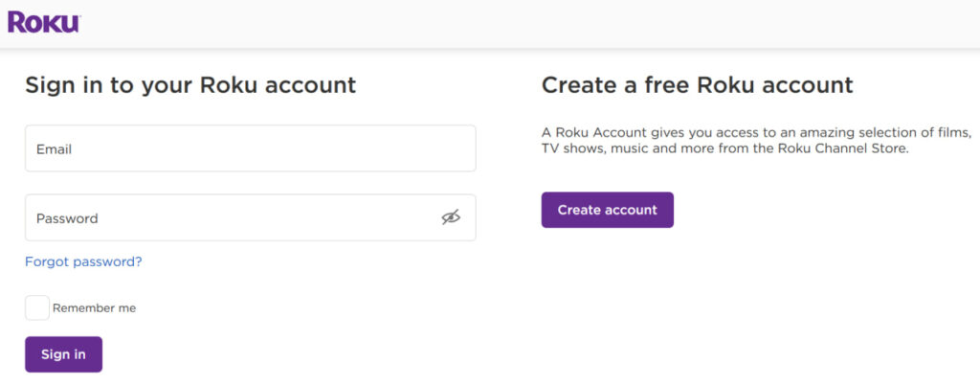The width and height of the screenshot is (980, 385).
Task: Click the Remember me label text
Action: point(94,308)
